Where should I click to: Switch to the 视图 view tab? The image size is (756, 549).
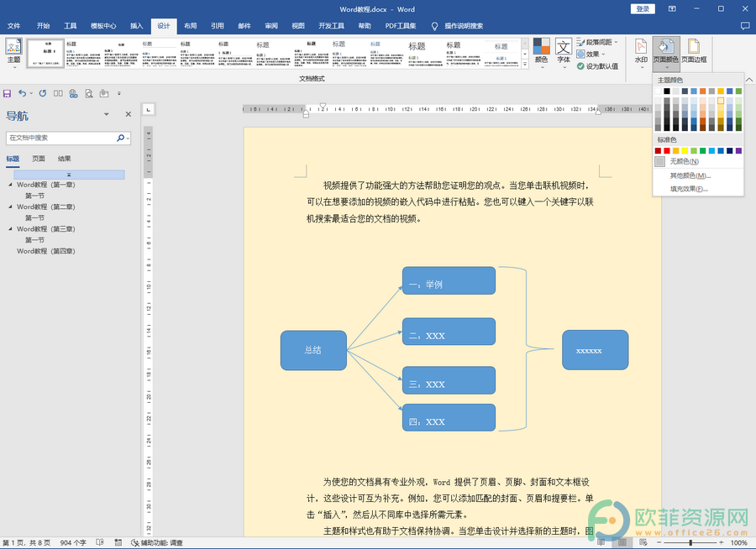(298, 26)
